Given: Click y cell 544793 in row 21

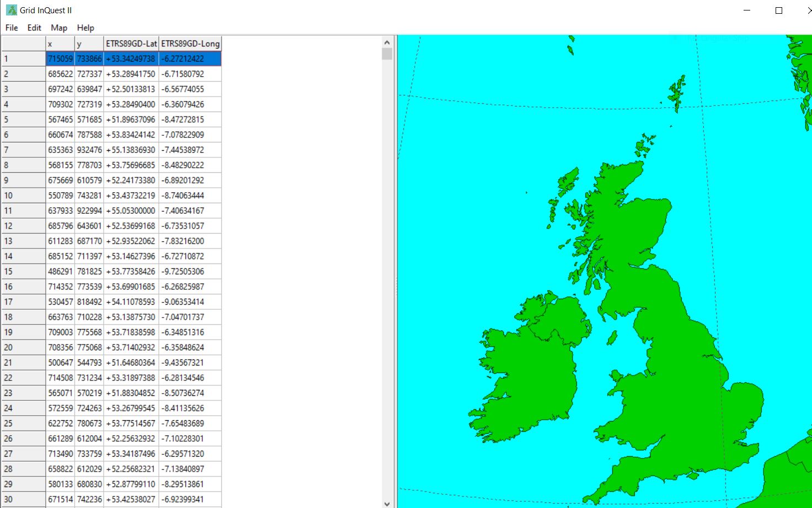Looking at the screenshot, I should pyautogui.click(x=89, y=363).
